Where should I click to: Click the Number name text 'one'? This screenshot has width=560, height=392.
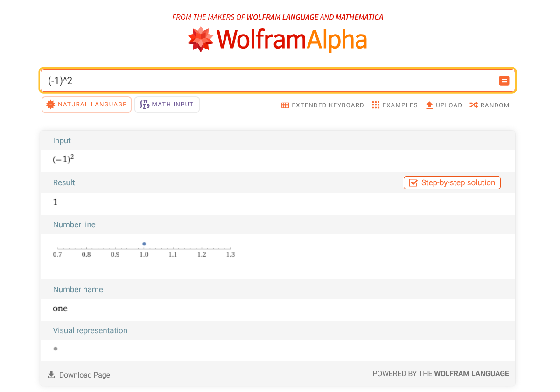click(60, 308)
